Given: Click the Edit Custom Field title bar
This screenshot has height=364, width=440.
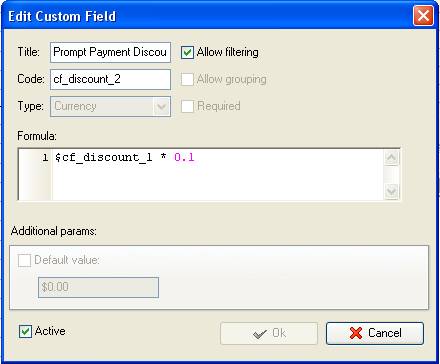Looking at the screenshot, I should (x=207, y=16).
